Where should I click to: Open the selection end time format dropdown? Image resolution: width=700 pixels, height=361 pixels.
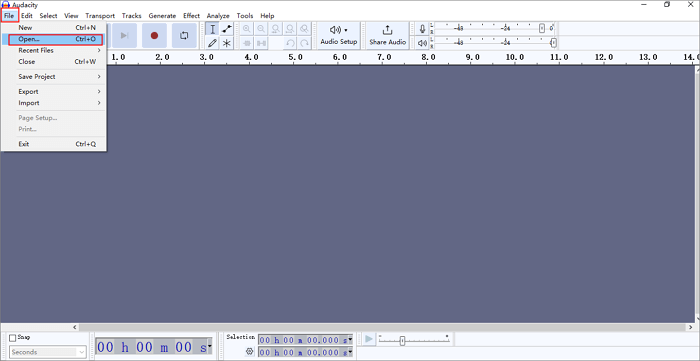pyautogui.click(x=350, y=352)
